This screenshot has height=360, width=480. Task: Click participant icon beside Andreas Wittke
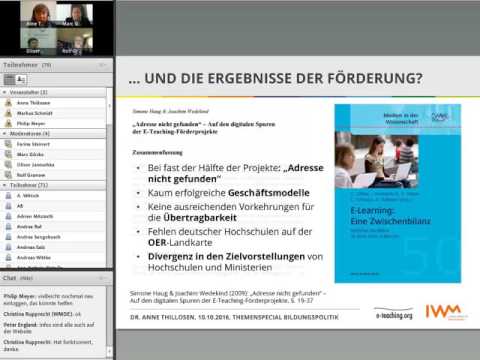point(8,258)
